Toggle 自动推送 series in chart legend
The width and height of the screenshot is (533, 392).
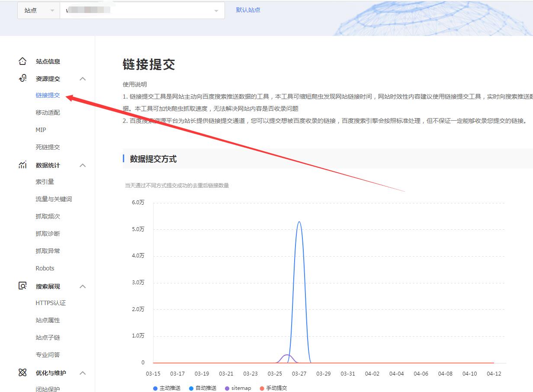202,388
